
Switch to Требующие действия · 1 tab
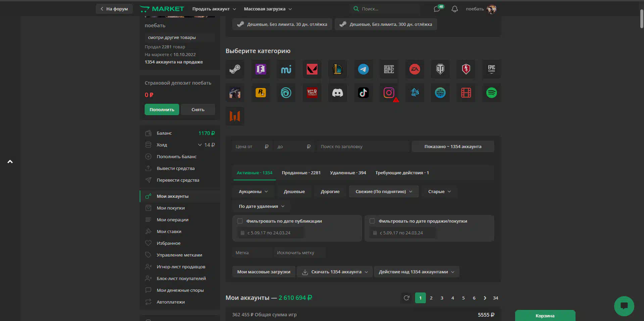402,173
